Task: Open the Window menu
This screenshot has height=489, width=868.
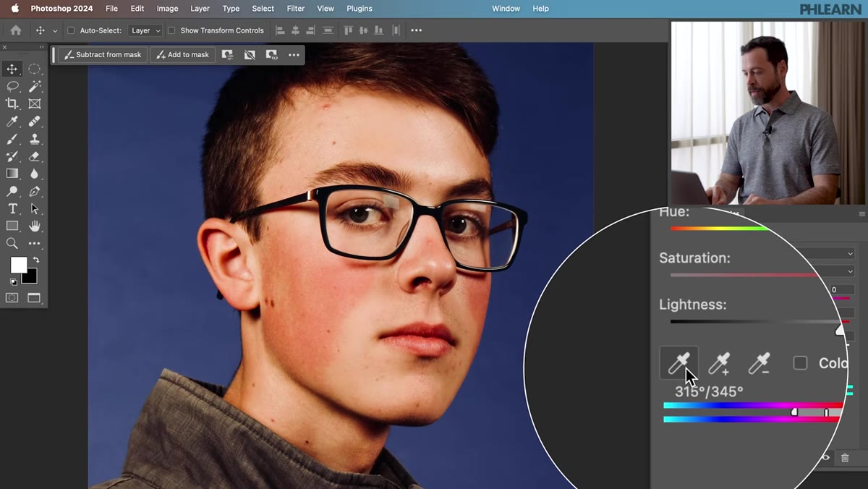Action: [506, 9]
